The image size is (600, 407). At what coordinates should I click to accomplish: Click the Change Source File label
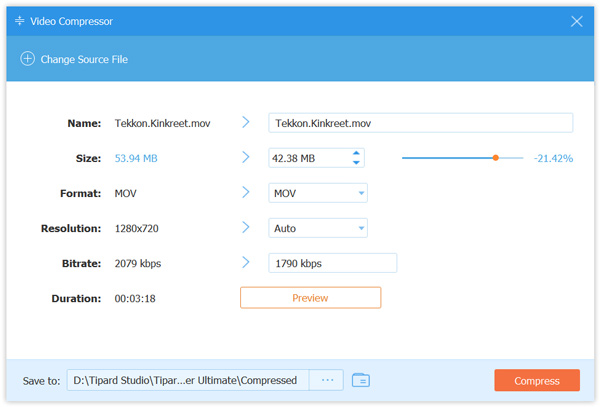[x=84, y=59]
